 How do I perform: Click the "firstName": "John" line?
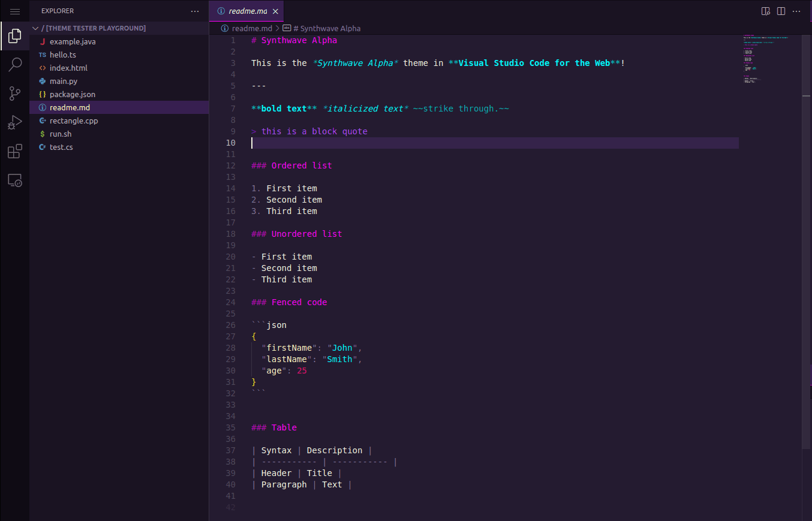pos(312,348)
